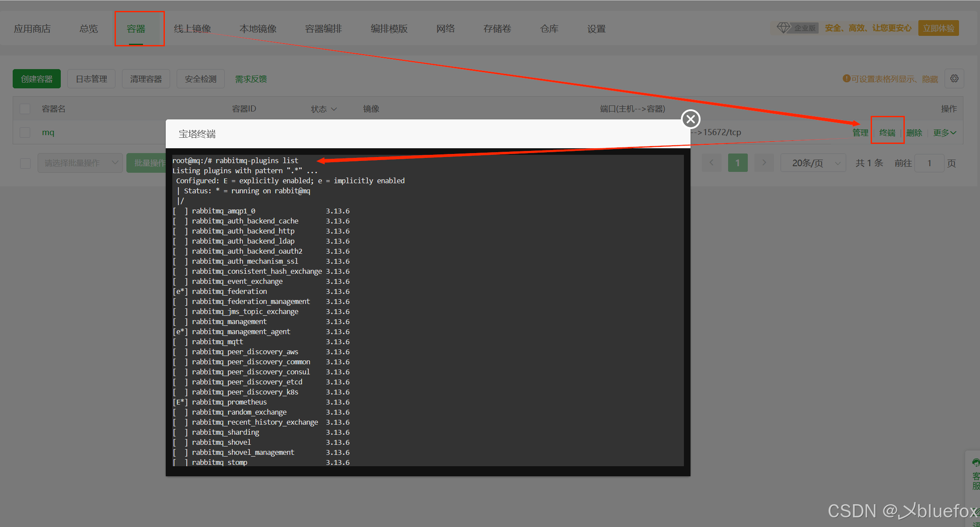980x527 pixels.
Task: Toggle the select-all containers checkbox
Action: (x=25, y=108)
